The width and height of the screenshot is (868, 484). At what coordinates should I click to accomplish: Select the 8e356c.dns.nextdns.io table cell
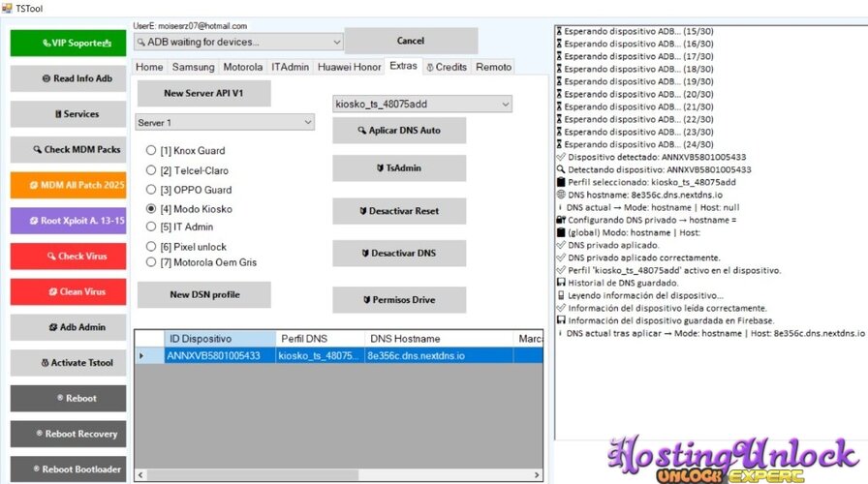pyautogui.click(x=439, y=355)
